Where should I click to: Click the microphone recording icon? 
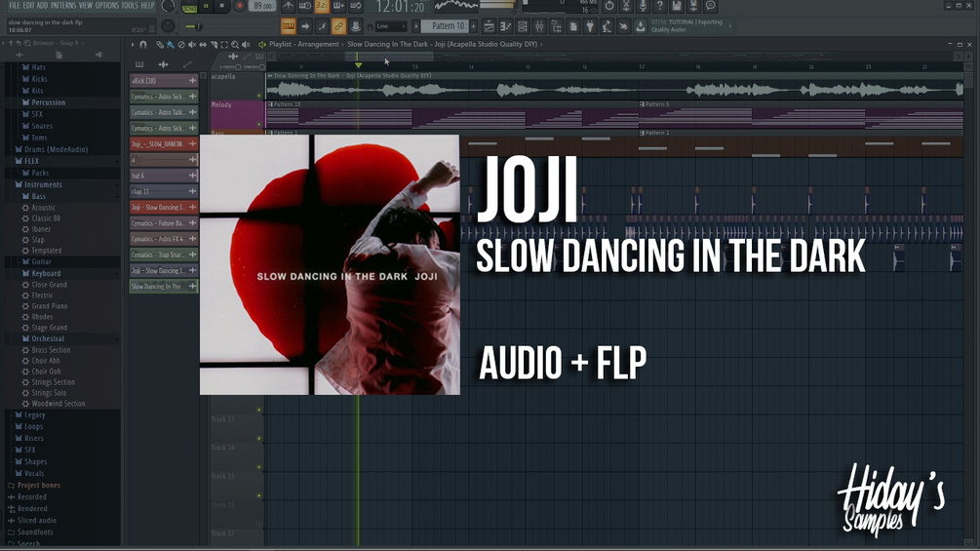click(x=644, y=6)
